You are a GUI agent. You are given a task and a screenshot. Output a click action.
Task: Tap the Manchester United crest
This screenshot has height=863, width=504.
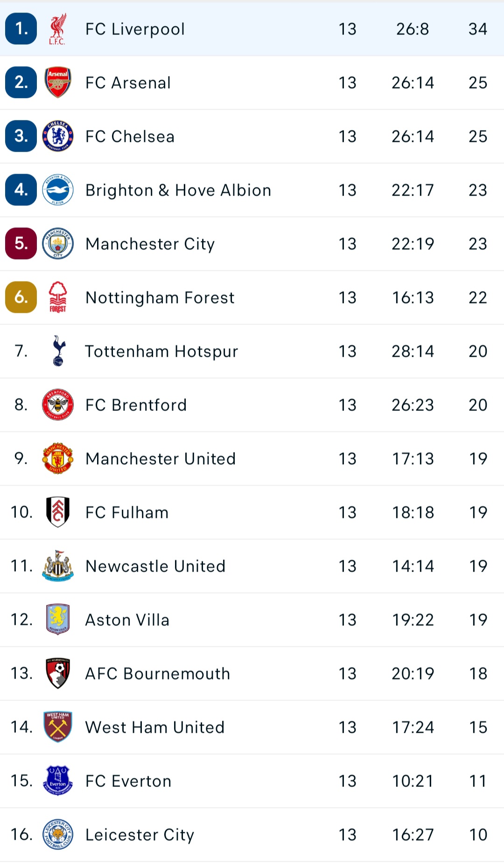point(58,458)
